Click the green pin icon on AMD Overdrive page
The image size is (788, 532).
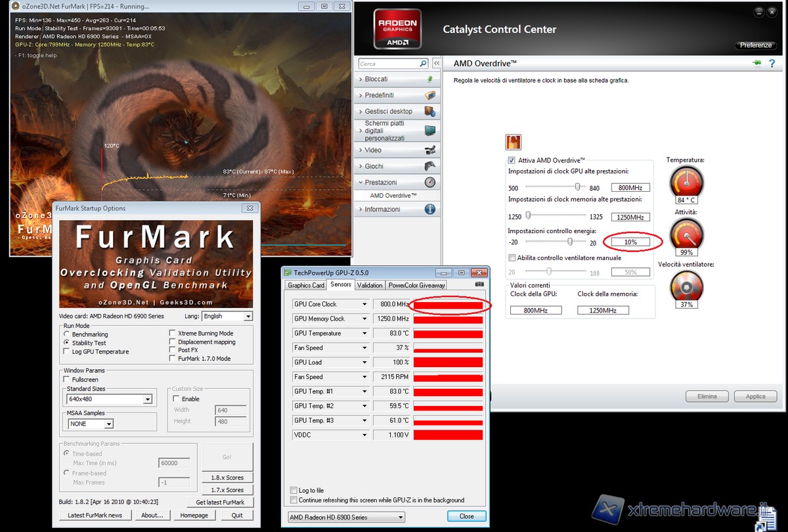click(x=757, y=63)
